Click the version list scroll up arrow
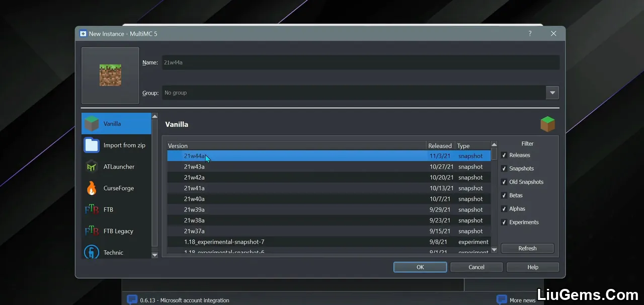This screenshot has width=644, height=305. 494,145
